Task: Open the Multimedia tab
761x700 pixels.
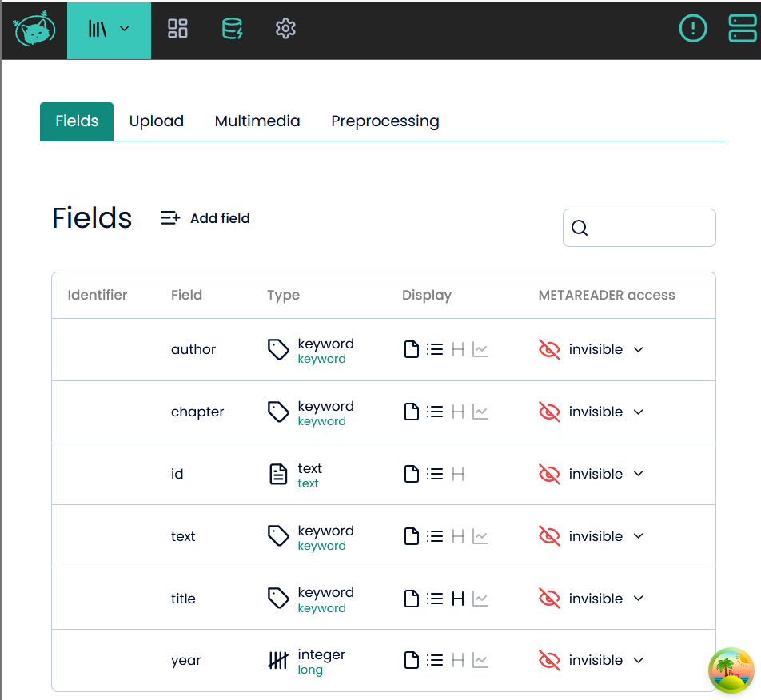Action: pyautogui.click(x=257, y=121)
